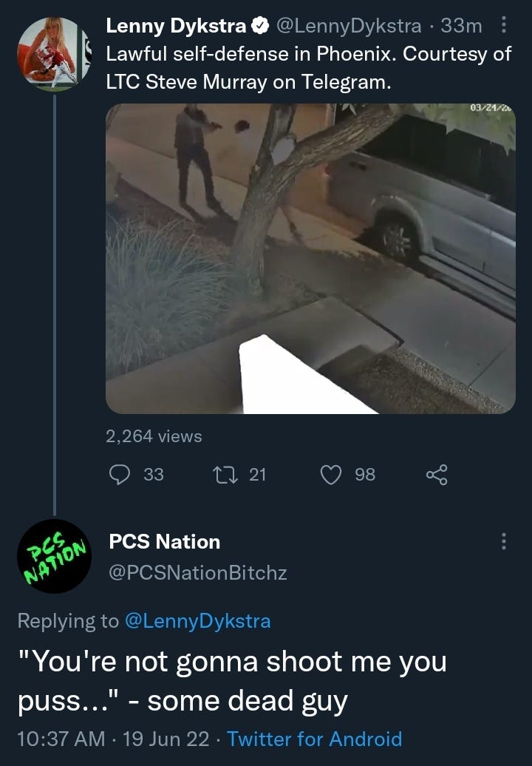Open PCS Nation profile avatar
The width and height of the screenshot is (532, 766).
[x=54, y=556]
